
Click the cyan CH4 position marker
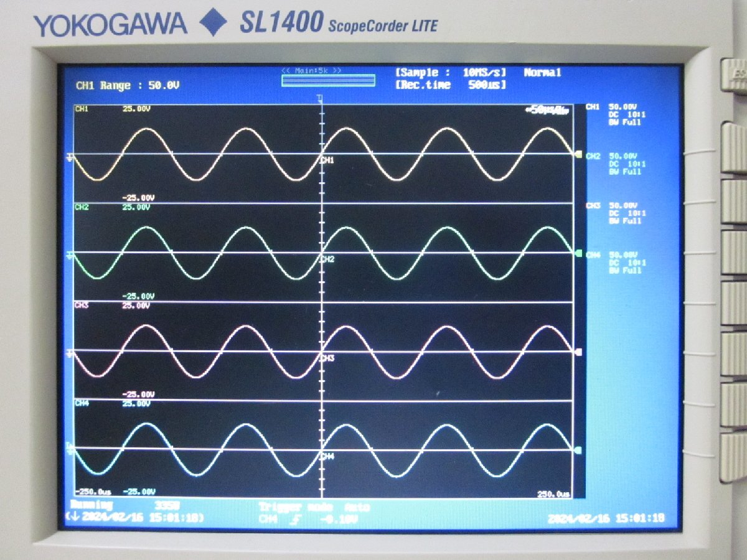579,450
